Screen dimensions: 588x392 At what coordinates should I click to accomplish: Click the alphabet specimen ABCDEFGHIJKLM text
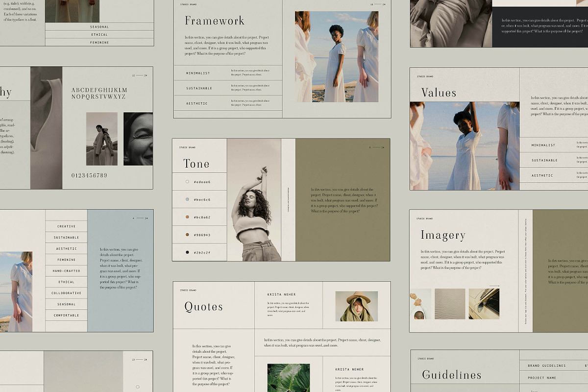tap(99, 90)
